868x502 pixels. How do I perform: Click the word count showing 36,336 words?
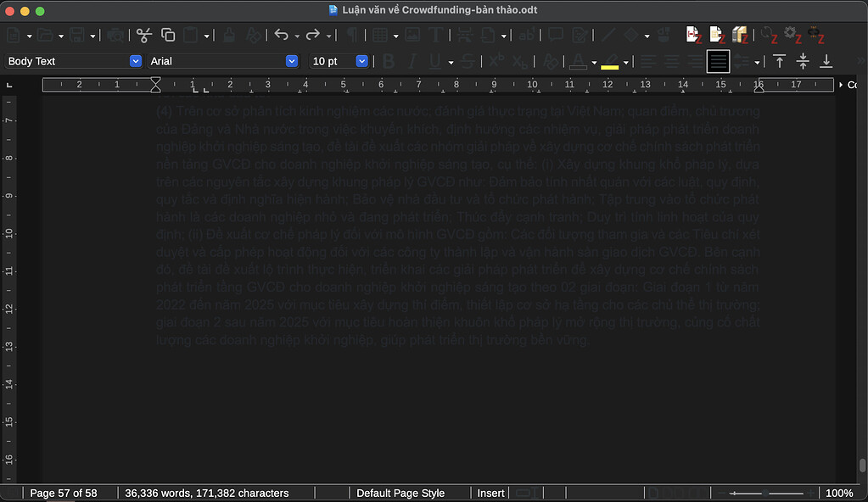[x=205, y=493]
